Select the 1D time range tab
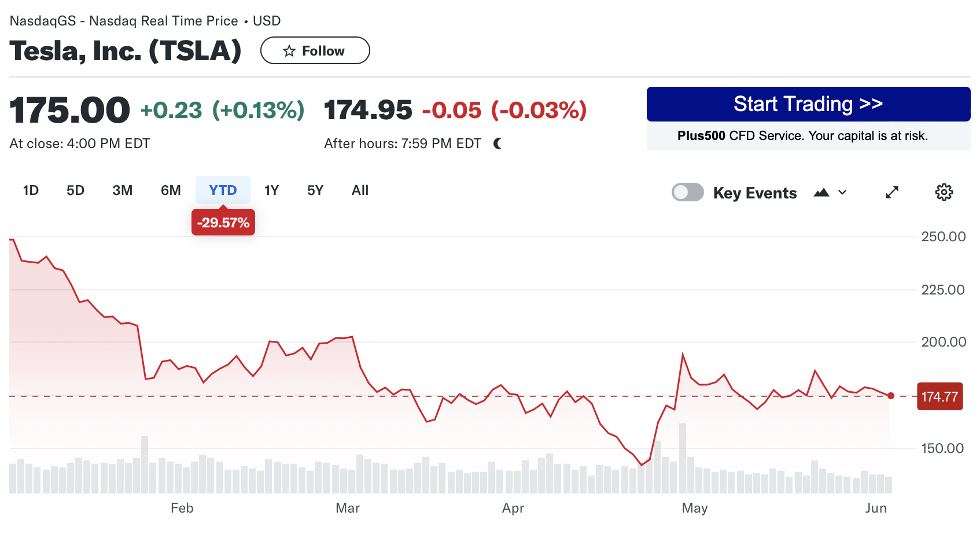This screenshot has height=545, width=980. click(31, 190)
